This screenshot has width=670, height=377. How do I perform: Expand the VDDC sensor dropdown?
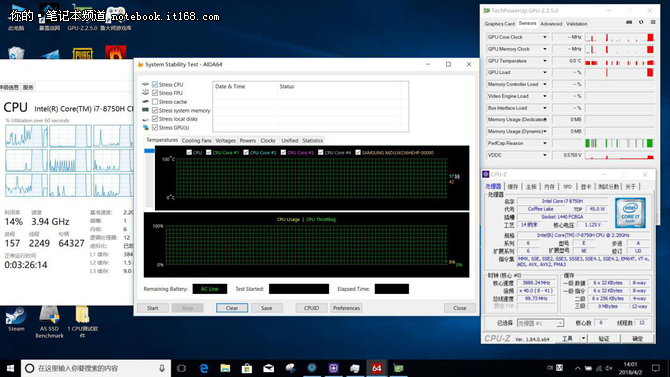tap(545, 155)
